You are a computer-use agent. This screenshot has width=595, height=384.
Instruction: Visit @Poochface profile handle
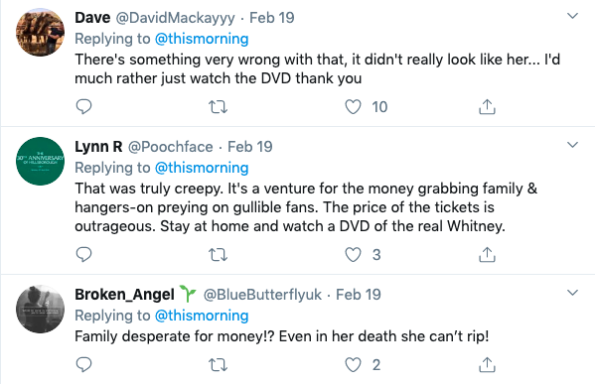point(170,147)
